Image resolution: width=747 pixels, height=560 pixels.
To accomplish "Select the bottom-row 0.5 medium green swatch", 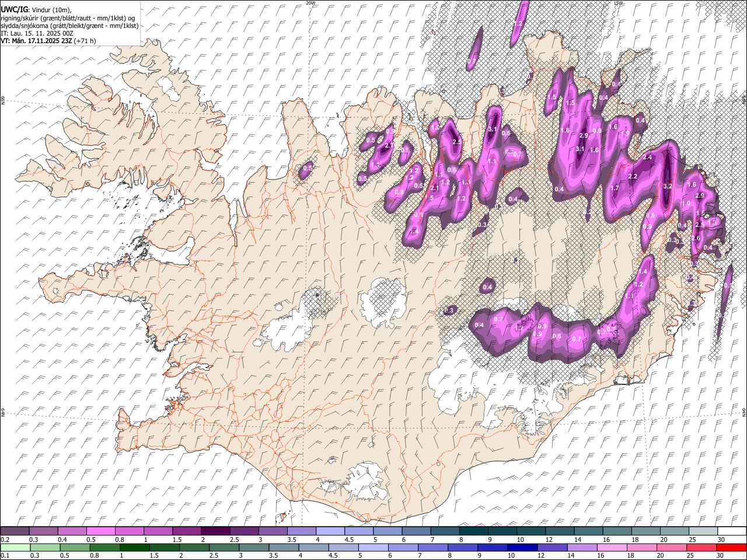I will [75, 548].
